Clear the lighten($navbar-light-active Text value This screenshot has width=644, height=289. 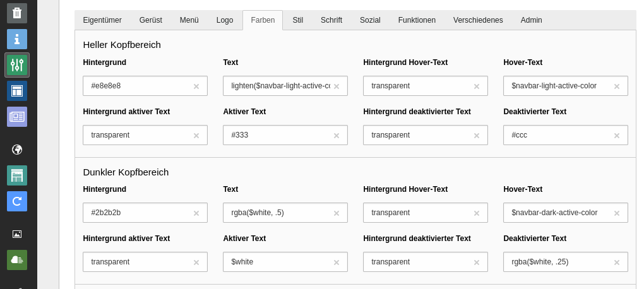click(x=337, y=86)
